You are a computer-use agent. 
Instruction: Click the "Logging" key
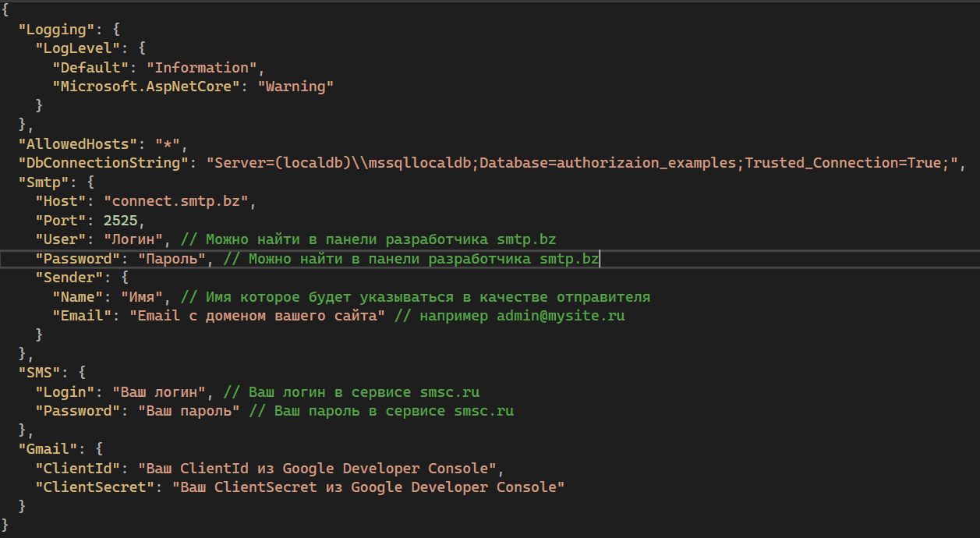(x=56, y=30)
